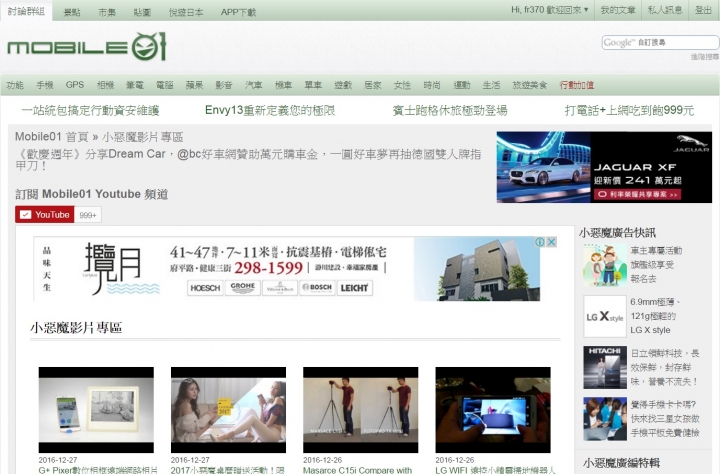Open the 運動 category
The image size is (720, 474).
pyautogui.click(x=462, y=85)
